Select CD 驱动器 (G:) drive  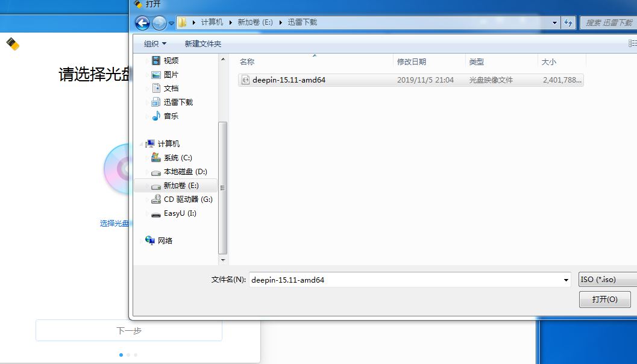pos(188,199)
